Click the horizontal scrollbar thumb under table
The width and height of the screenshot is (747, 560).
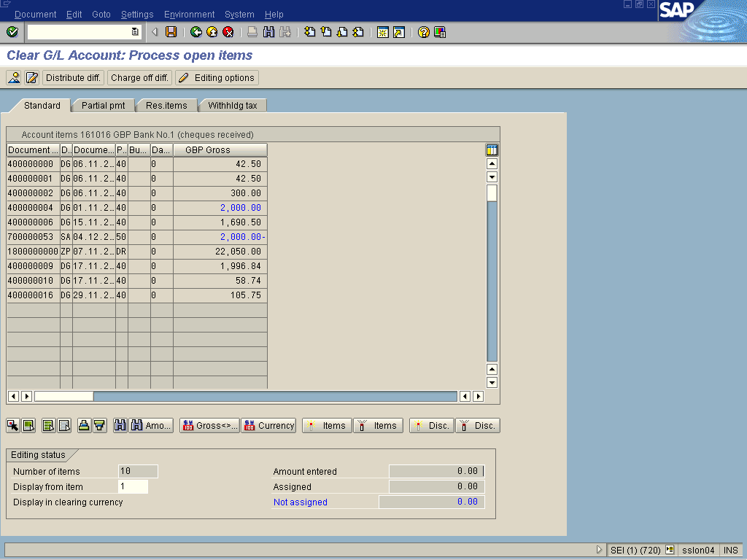pos(64,397)
